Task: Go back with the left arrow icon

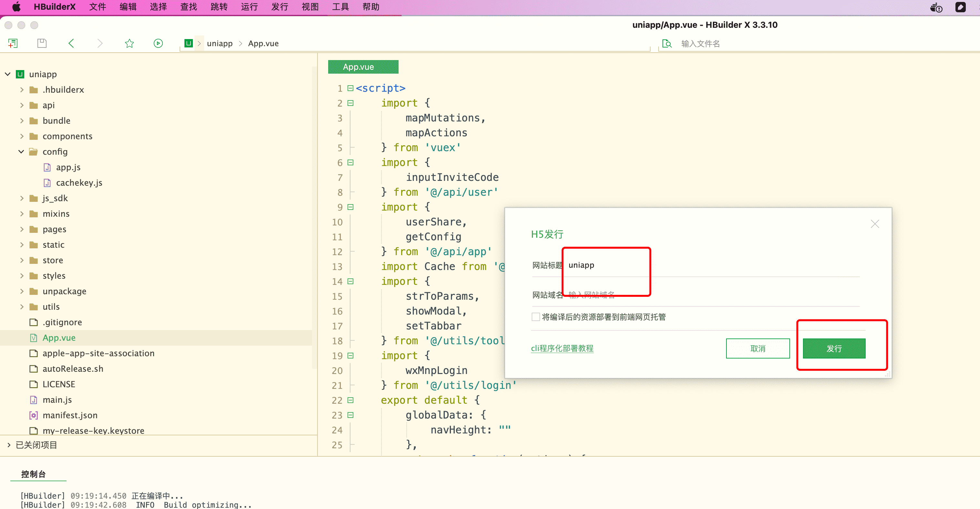Action: point(71,43)
